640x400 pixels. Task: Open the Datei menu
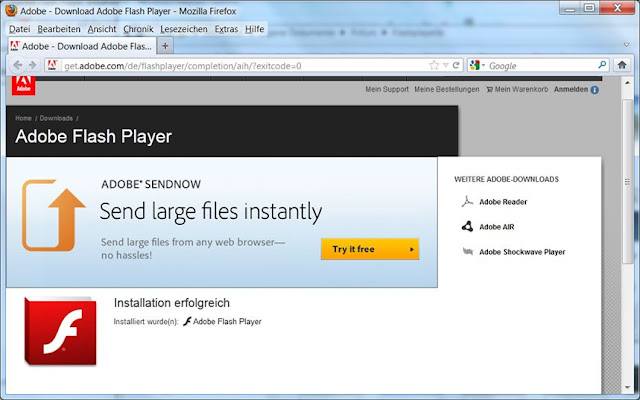tap(20, 29)
